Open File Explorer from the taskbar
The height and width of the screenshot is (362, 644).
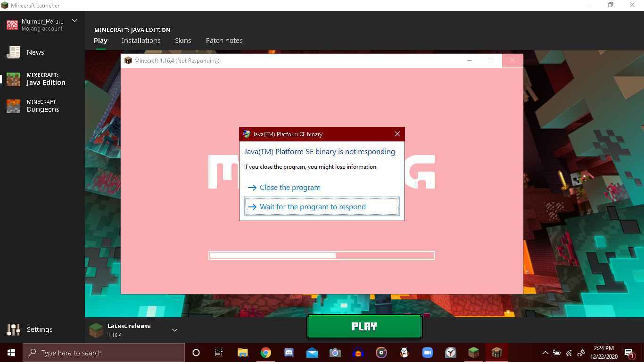tap(243, 353)
